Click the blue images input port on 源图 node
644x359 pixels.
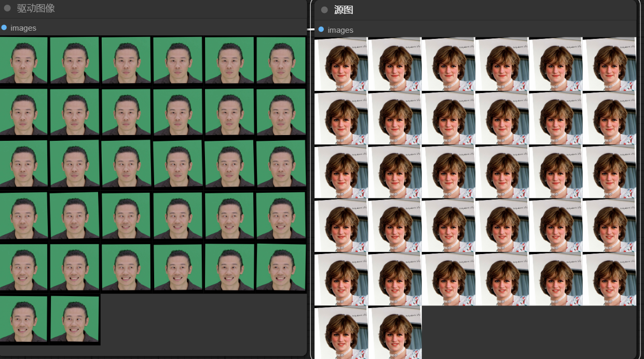point(321,30)
